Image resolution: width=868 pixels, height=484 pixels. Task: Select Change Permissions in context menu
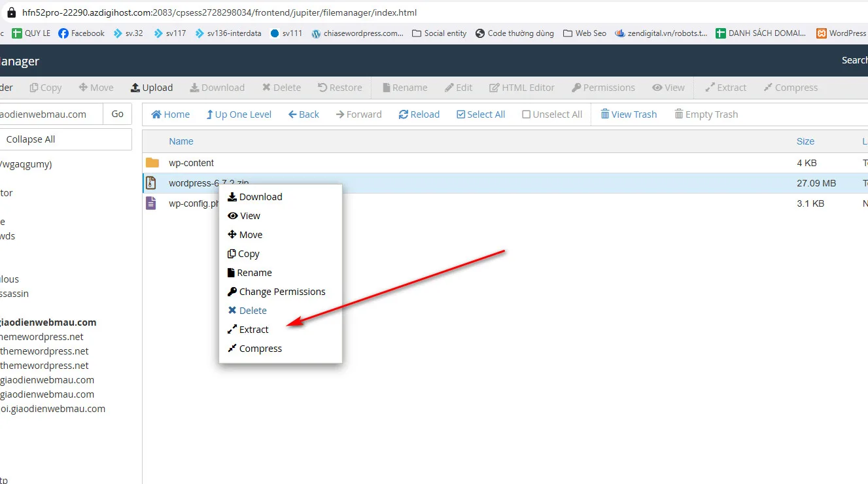point(282,292)
